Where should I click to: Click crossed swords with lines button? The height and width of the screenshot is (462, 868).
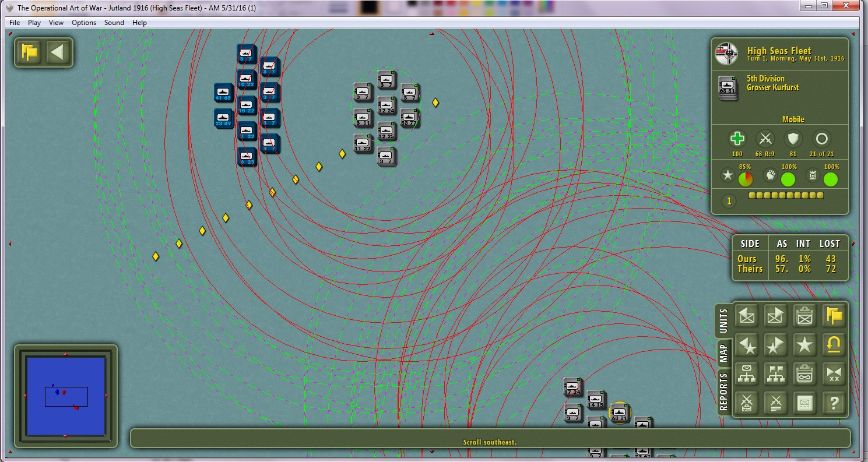[x=776, y=403]
